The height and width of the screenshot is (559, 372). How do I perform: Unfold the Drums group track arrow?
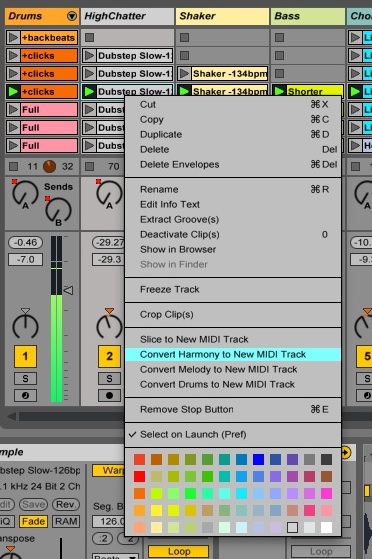[x=72, y=16]
